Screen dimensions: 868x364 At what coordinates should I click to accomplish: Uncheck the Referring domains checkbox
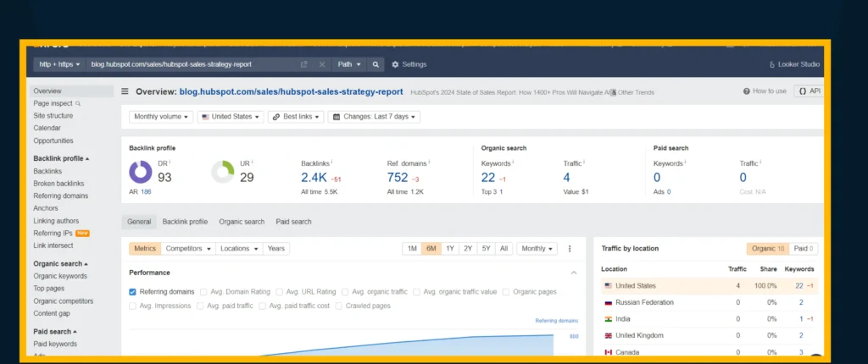[133, 292]
